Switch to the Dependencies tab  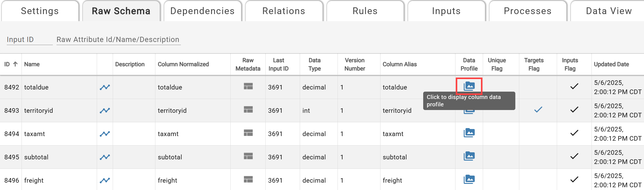pos(202,11)
